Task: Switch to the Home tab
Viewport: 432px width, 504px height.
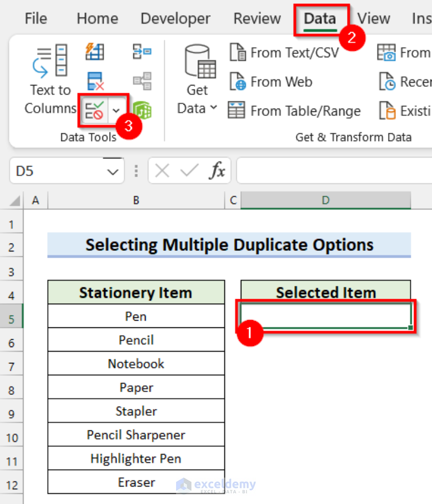Action: coord(97,19)
